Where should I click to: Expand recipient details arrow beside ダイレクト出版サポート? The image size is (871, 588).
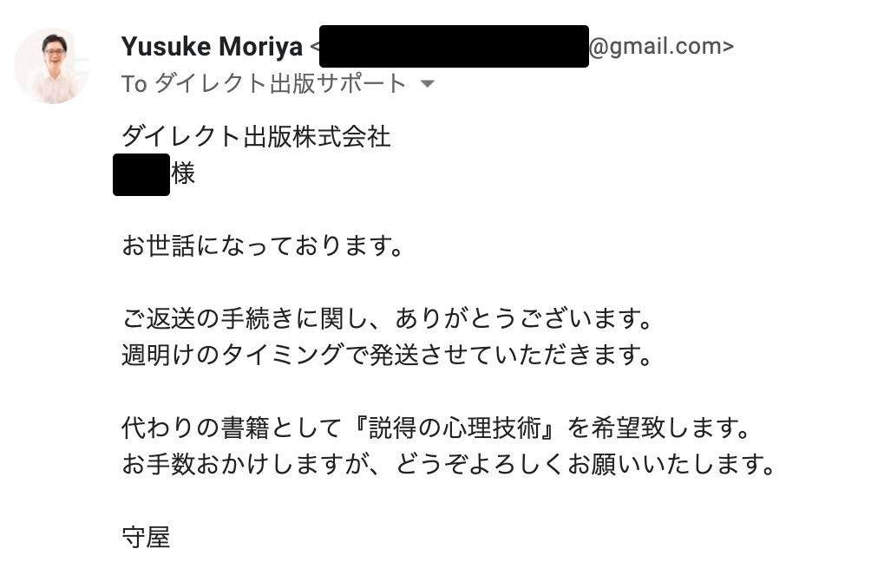427,84
